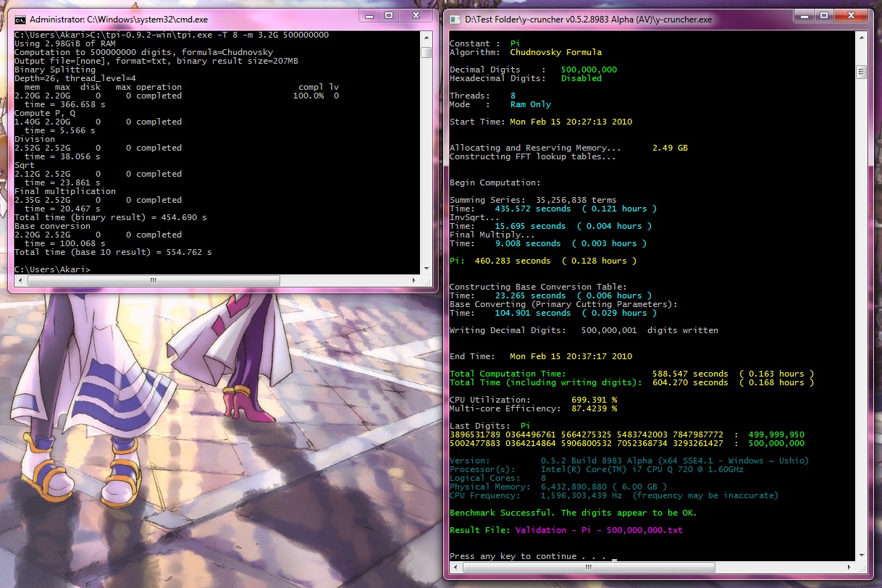Click the cmd.exe vertical scrollbar down arrow
This screenshot has height=588, width=882.
tap(427, 268)
